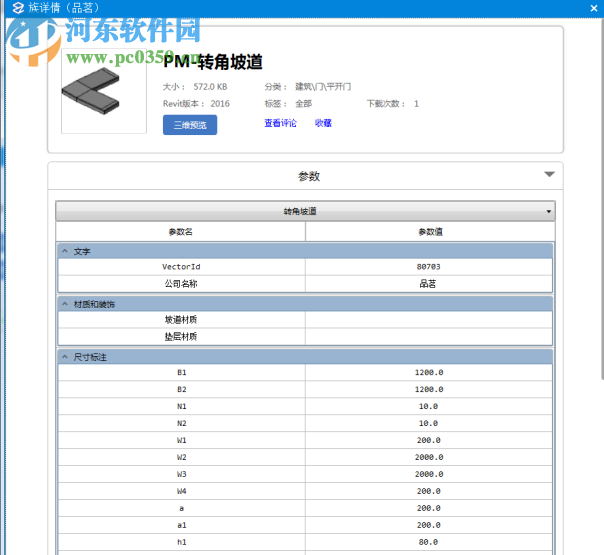Collapse the 材质和装饰 group chevron
This screenshot has width=604, height=555.
pyautogui.click(x=65, y=304)
